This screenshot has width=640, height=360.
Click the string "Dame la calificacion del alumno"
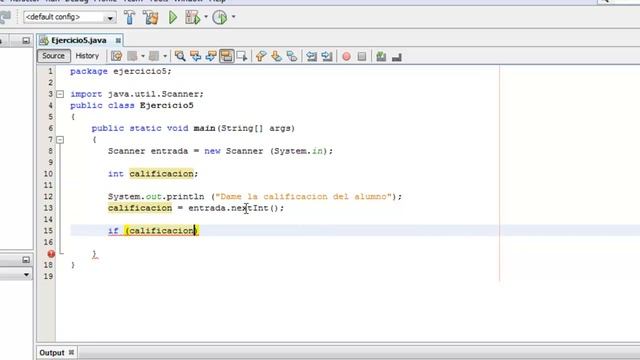pos(304,197)
